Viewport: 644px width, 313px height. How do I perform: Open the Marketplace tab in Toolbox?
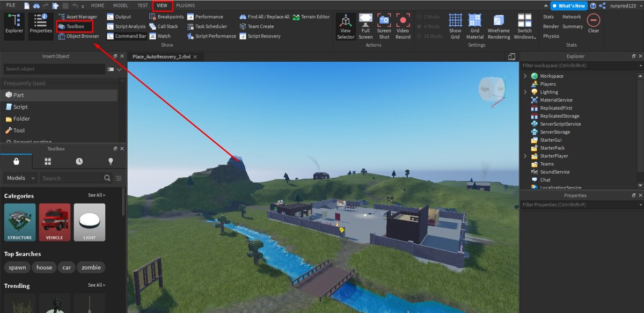point(16,161)
